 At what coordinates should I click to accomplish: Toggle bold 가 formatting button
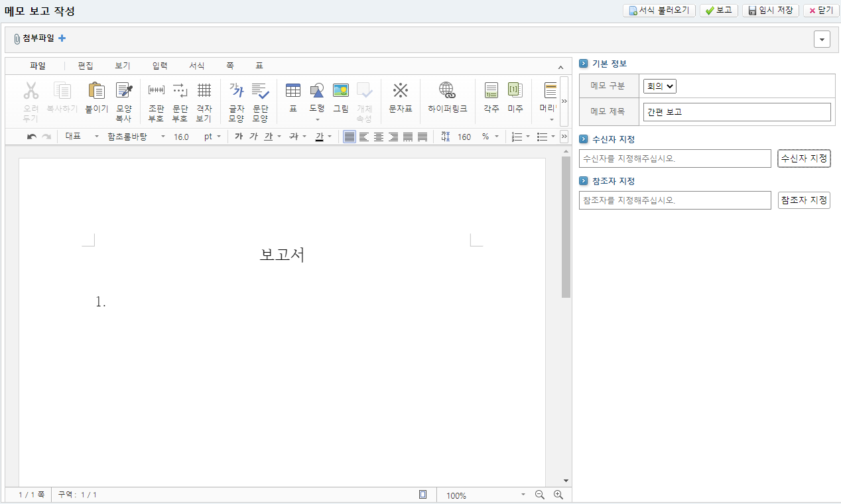coord(239,137)
